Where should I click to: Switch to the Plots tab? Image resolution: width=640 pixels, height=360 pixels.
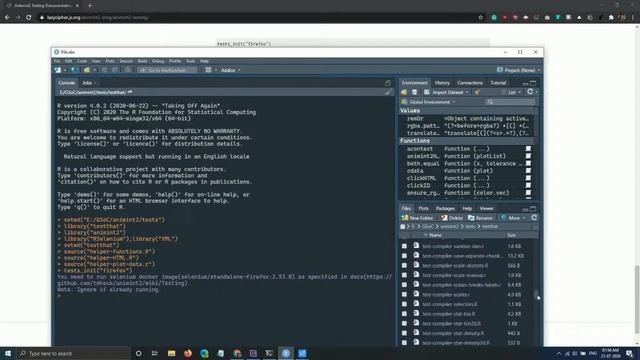[423, 209]
